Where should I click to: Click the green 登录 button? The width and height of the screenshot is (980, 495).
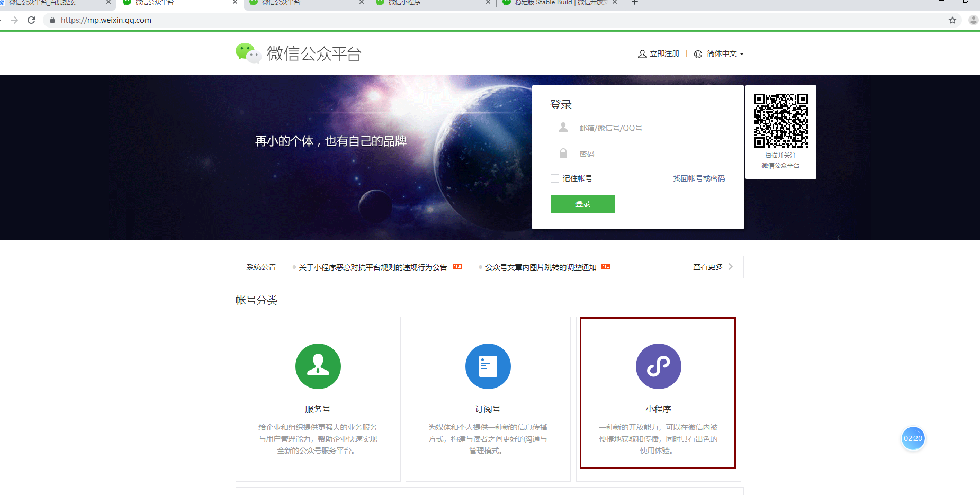click(x=583, y=204)
